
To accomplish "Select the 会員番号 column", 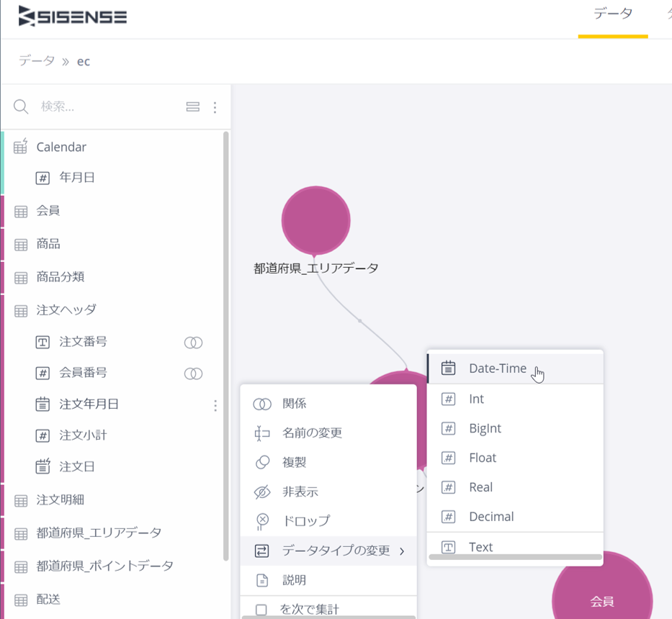I will 83,373.
